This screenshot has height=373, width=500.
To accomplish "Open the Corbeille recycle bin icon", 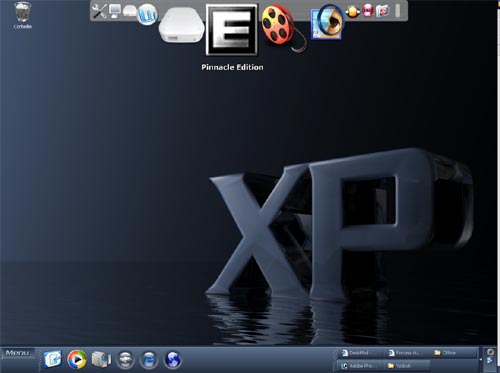I will pos(23,16).
